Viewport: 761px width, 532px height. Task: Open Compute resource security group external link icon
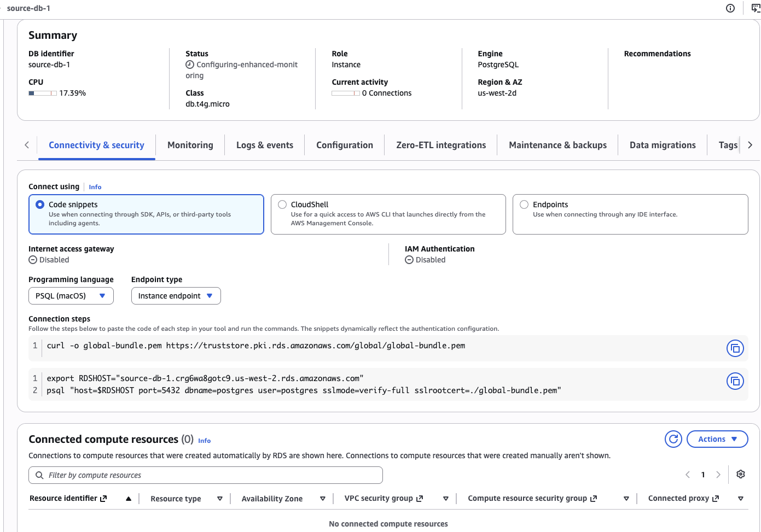(594, 498)
